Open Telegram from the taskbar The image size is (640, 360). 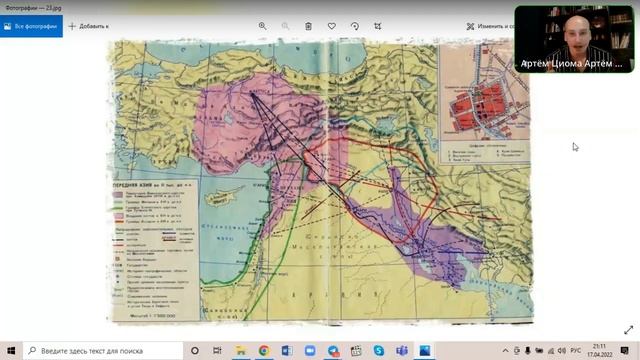point(333,351)
